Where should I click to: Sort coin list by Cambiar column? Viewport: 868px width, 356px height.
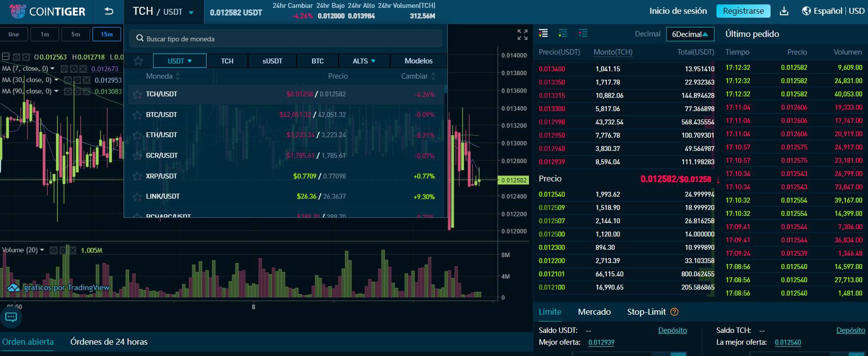tap(418, 76)
